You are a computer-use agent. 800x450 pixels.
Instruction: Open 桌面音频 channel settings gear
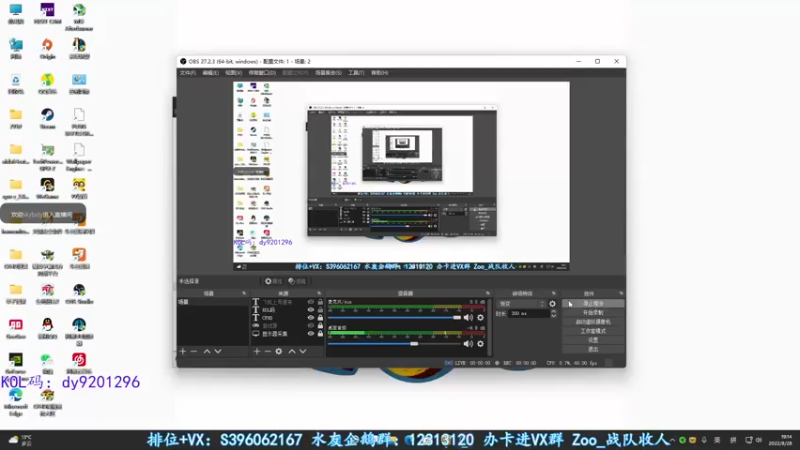[x=480, y=344]
